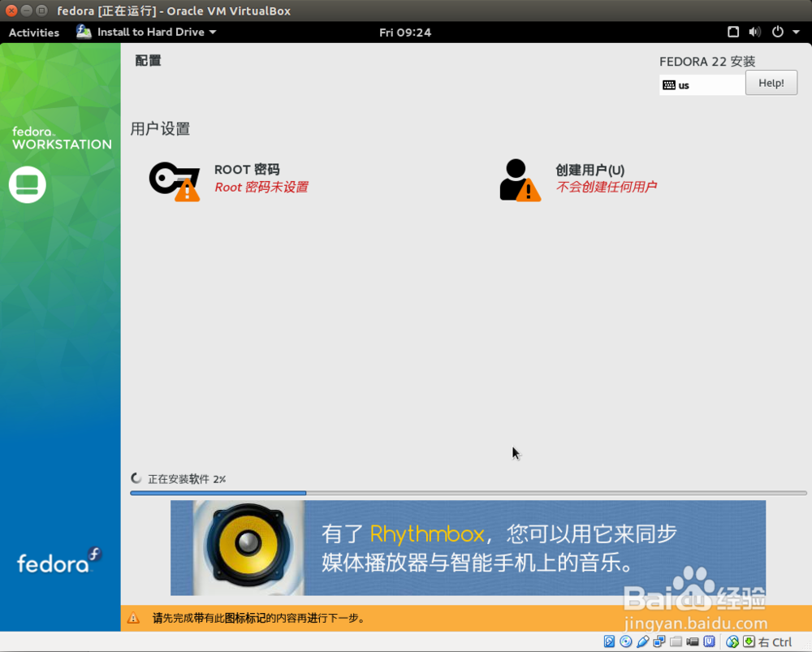Click the keyboard icon beside us
The image size is (812, 652).
669,85
